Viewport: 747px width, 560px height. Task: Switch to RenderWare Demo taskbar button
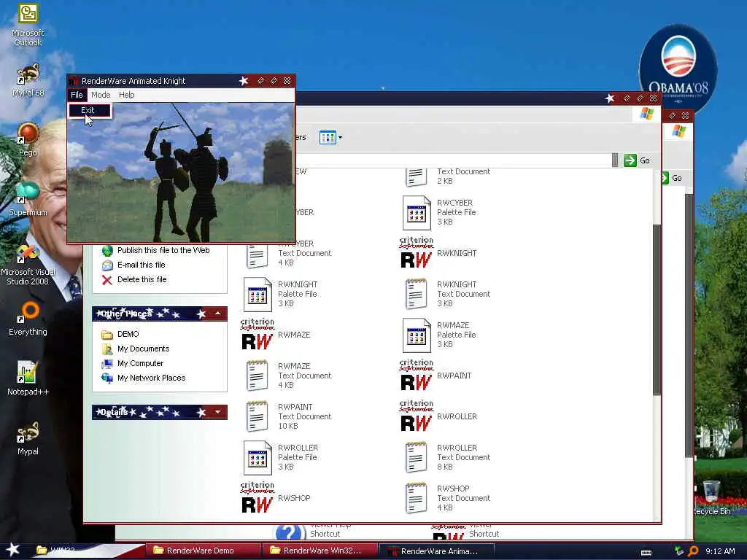tap(203, 551)
